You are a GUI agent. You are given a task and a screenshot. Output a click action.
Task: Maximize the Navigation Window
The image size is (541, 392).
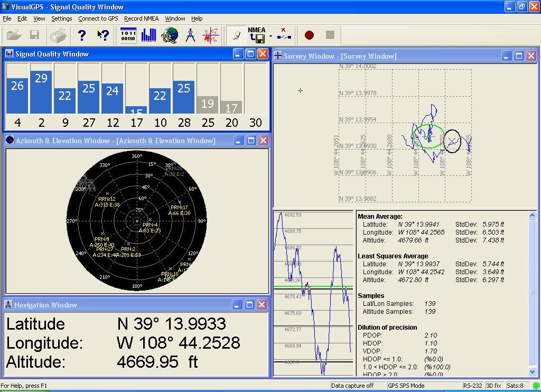click(249, 305)
